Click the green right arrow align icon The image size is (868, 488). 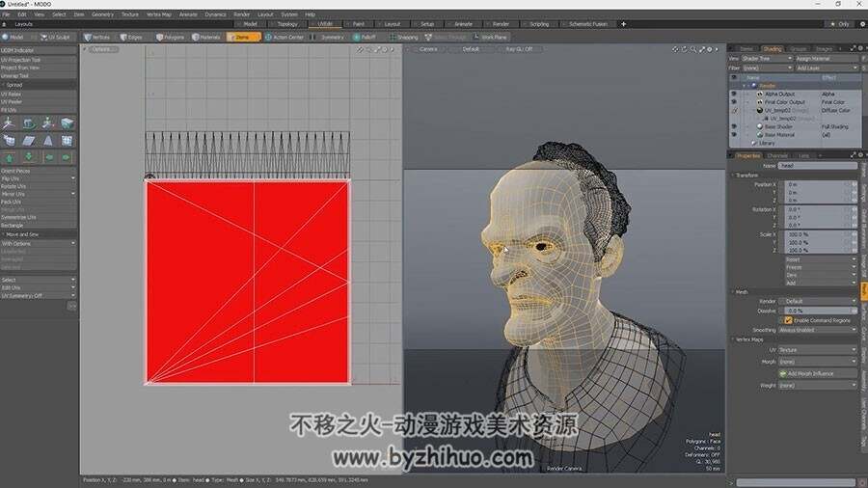click(x=66, y=158)
